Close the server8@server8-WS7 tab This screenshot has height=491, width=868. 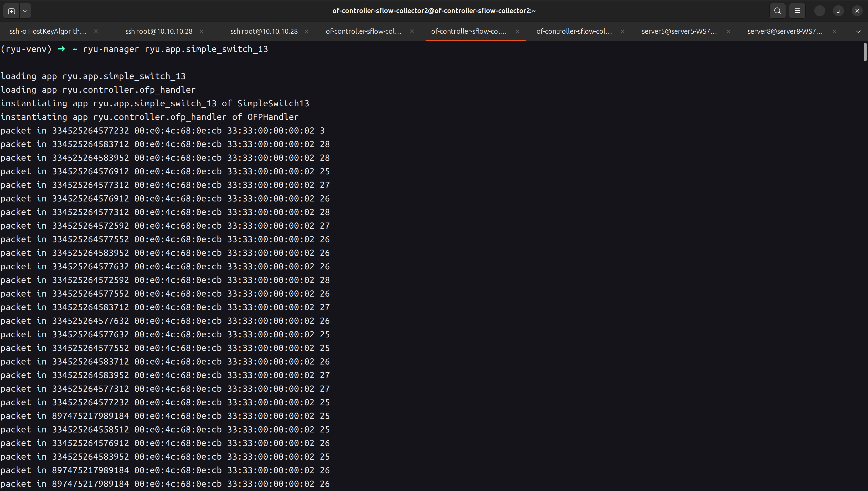point(834,31)
